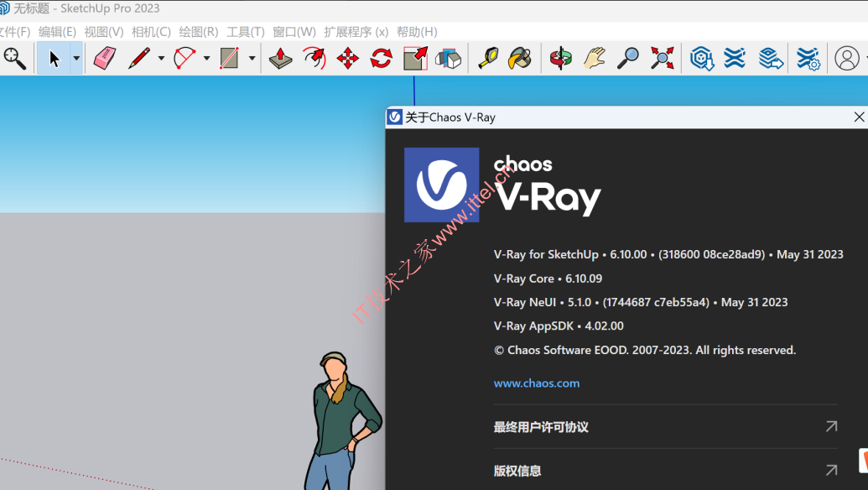Select the Tape Measure tool

[x=488, y=58]
